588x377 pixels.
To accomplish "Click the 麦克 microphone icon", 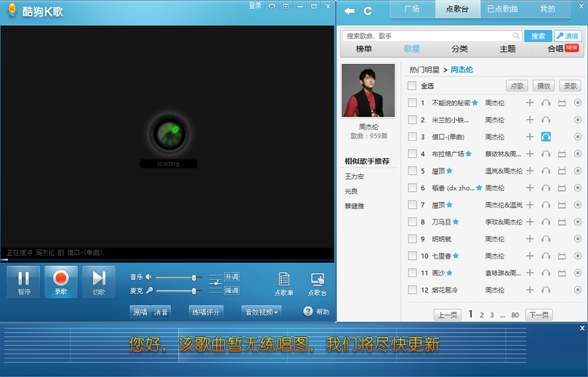I will (x=149, y=291).
